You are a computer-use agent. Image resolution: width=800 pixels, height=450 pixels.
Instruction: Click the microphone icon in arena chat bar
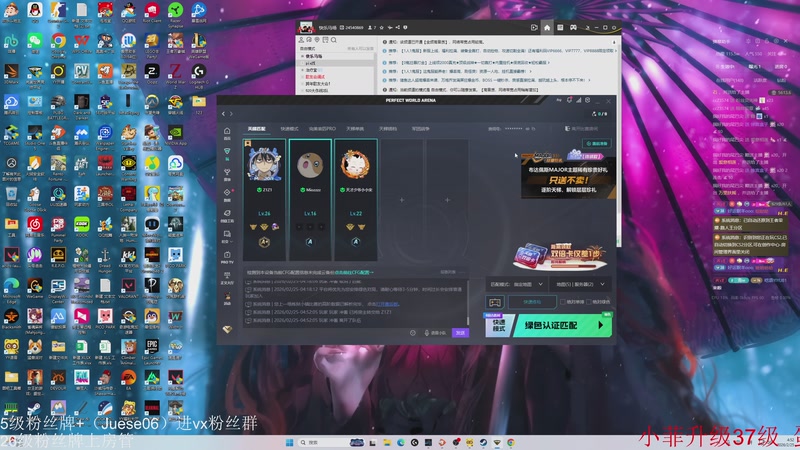(427, 333)
